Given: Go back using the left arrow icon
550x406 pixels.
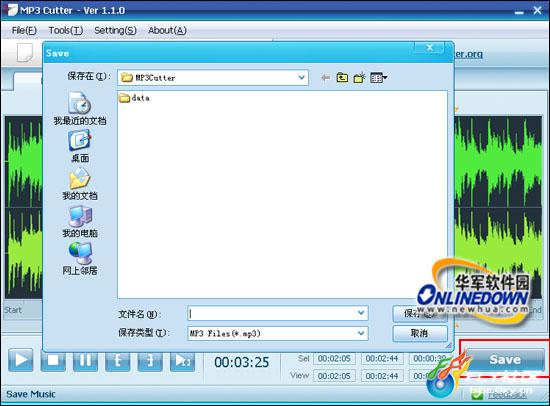Looking at the screenshot, I should point(326,78).
